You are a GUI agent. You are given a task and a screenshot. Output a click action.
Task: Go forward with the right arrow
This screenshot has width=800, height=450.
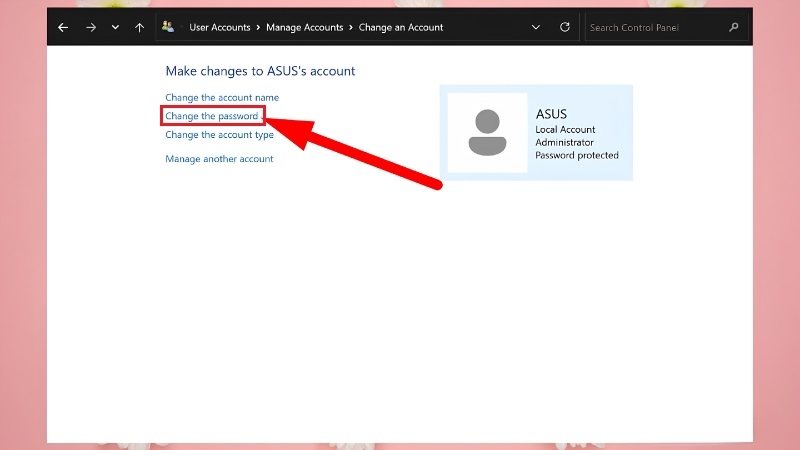click(x=91, y=28)
